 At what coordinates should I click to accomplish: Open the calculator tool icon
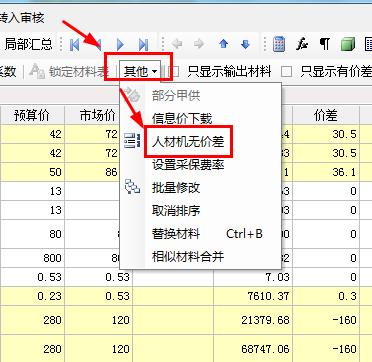(279, 44)
